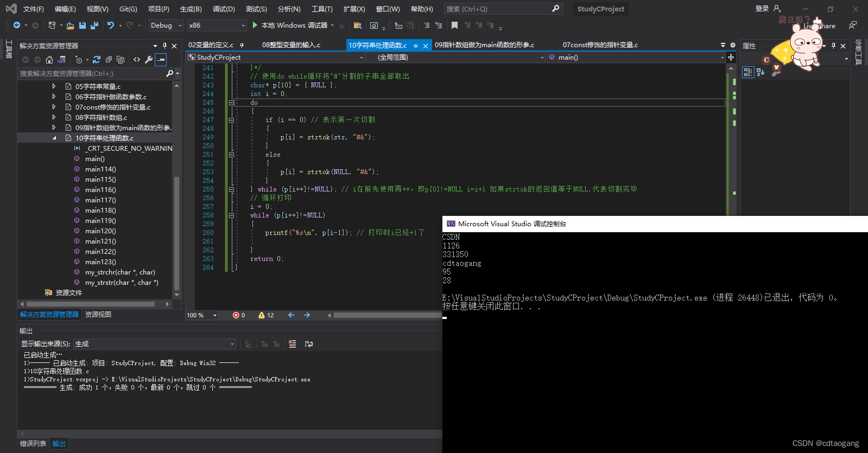The width and height of the screenshot is (868, 453).
Task: Clear all output with the clear icon
Action: tap(293, 344)
